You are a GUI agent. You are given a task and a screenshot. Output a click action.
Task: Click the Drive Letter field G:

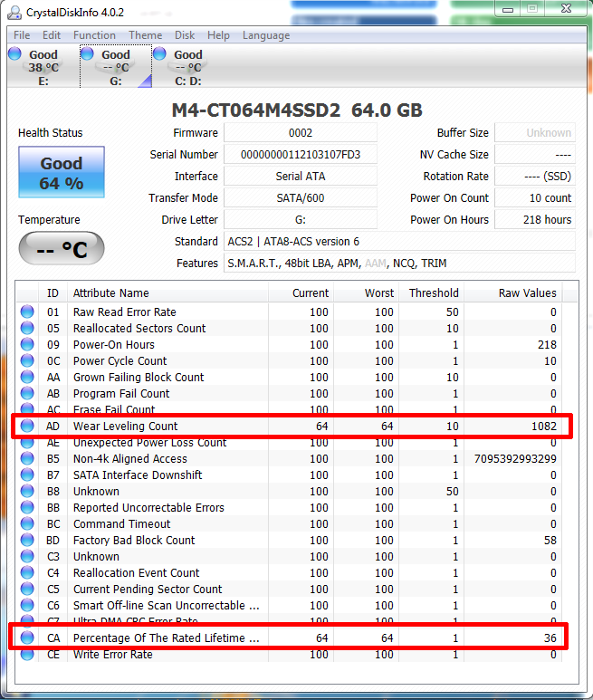(x=301, y=220)
